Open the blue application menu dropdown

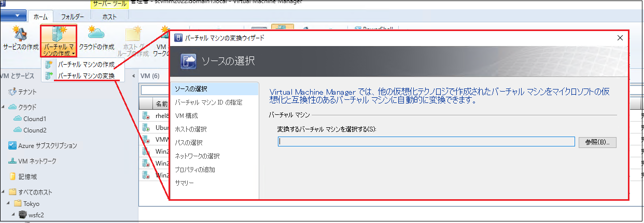coord(13,16)
